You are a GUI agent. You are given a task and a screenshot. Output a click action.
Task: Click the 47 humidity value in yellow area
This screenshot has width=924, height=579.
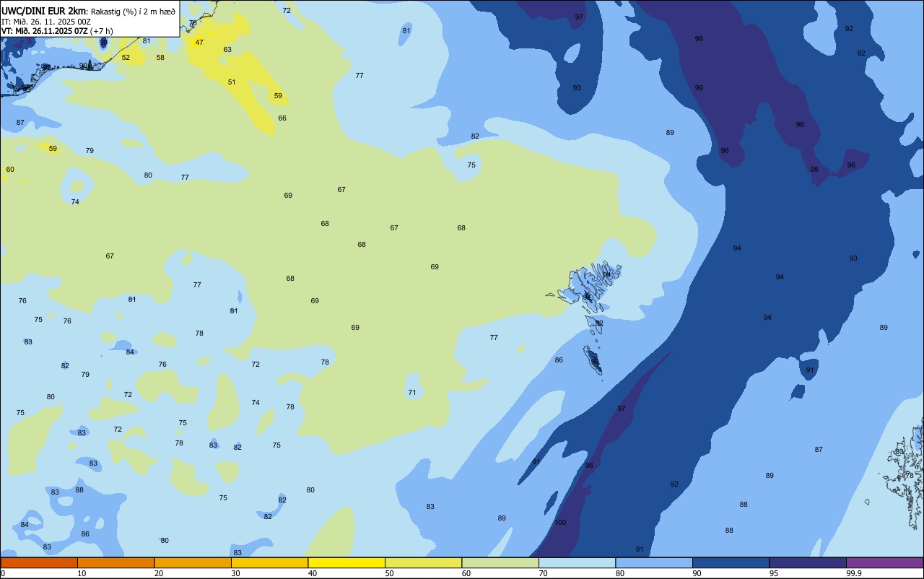tap(199, 43)
